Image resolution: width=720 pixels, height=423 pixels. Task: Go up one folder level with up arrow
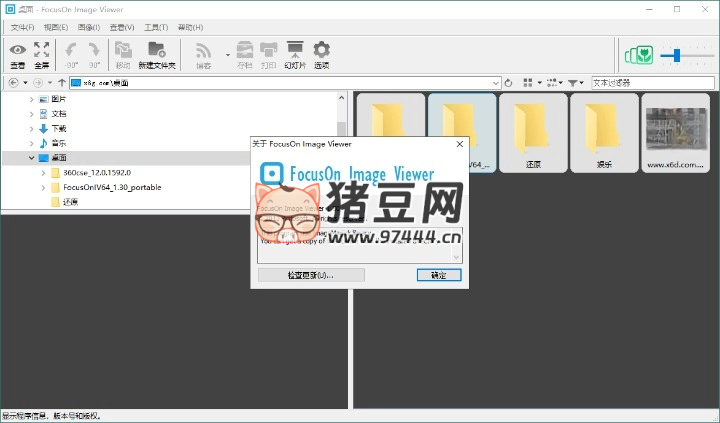[x=62, y=83]
